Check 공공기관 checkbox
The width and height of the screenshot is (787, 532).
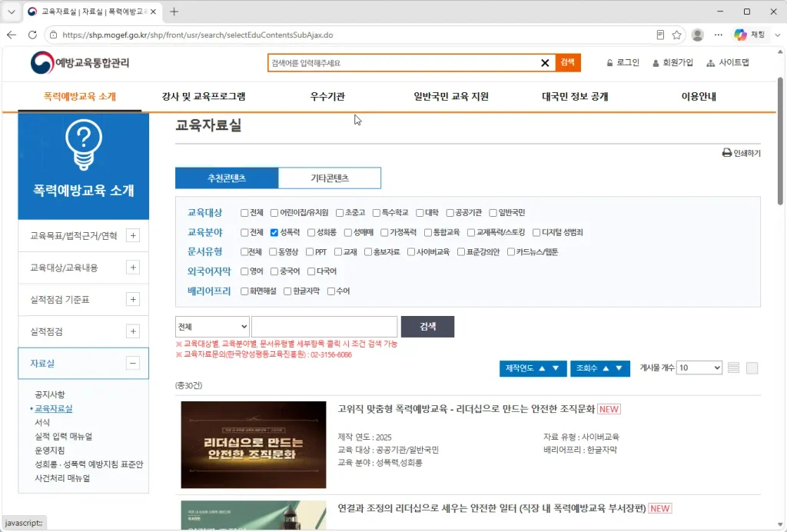450,213
